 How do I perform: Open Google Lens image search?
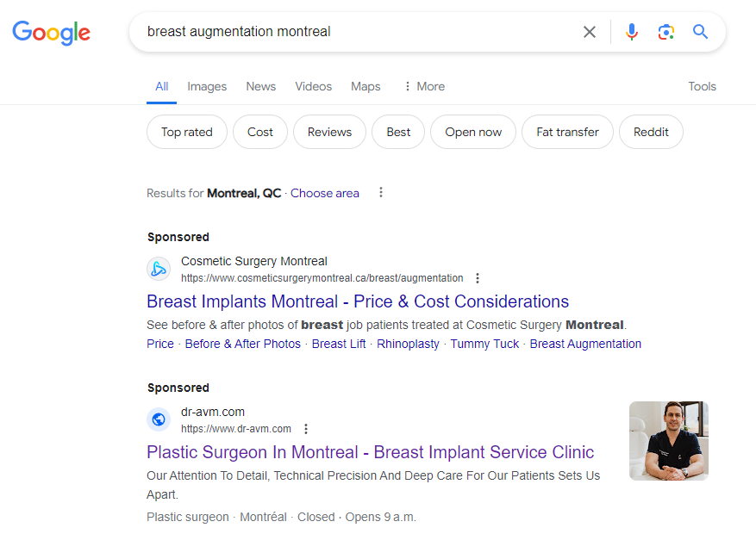(665, 32)
